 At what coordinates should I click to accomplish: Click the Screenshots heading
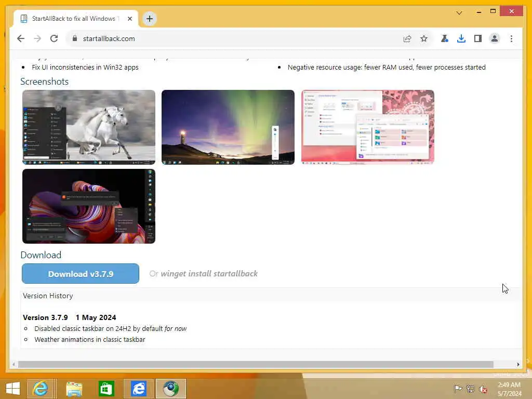point(45,82)
